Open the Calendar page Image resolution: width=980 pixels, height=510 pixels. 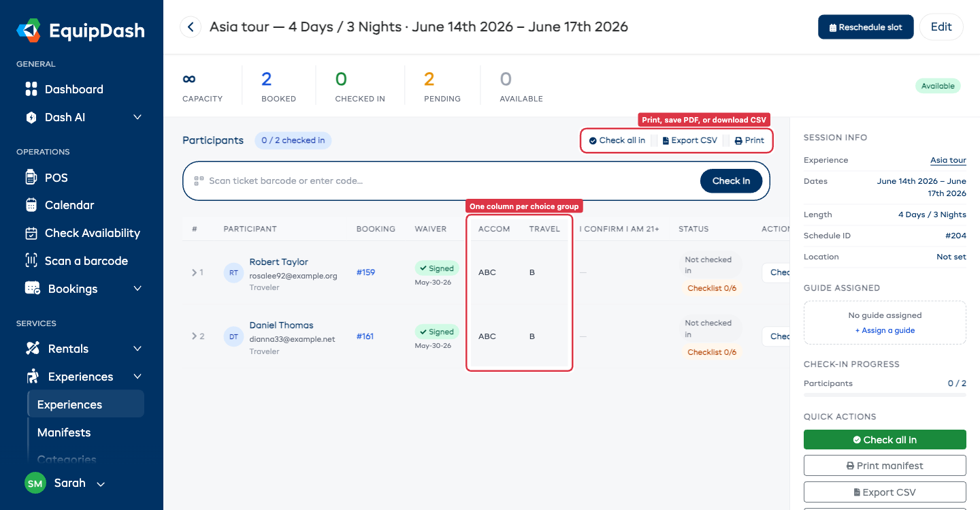pos(69,205)
